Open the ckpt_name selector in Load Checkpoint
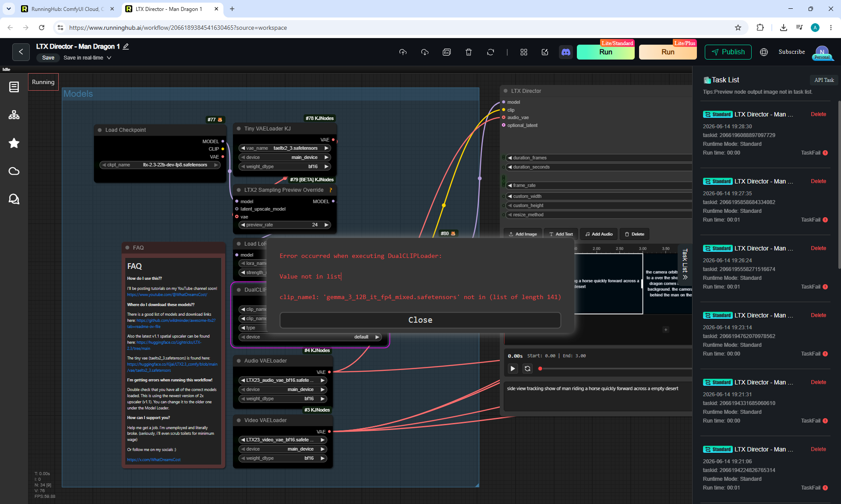Image resolution: width=841 pixels, height=504 pixels. click(160, 165)
